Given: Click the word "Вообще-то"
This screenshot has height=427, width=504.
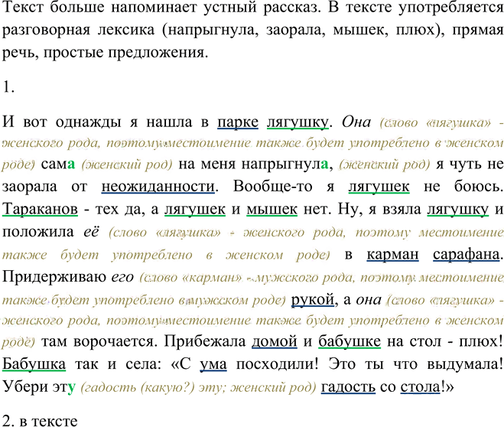Looking at the screenshot, I should 272,187.
